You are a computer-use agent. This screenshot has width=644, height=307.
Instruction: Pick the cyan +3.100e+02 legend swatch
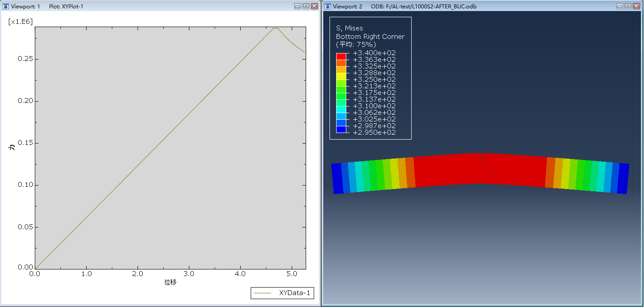coord(341,110)
